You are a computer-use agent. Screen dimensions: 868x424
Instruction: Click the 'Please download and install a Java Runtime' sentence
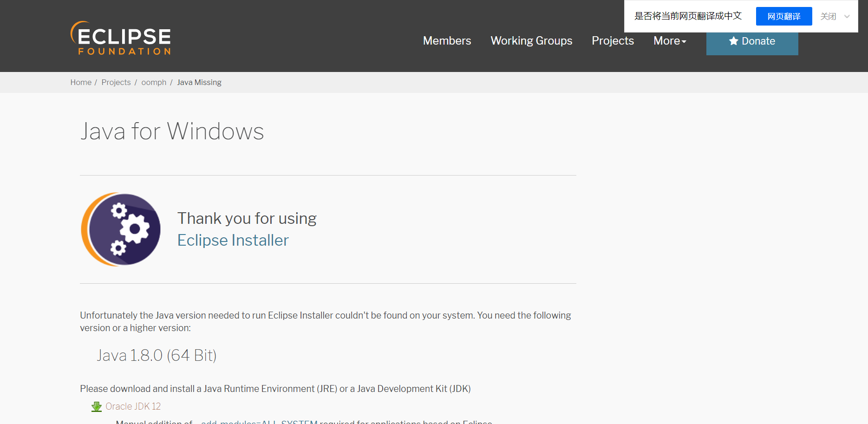click(x=275, y=389)
